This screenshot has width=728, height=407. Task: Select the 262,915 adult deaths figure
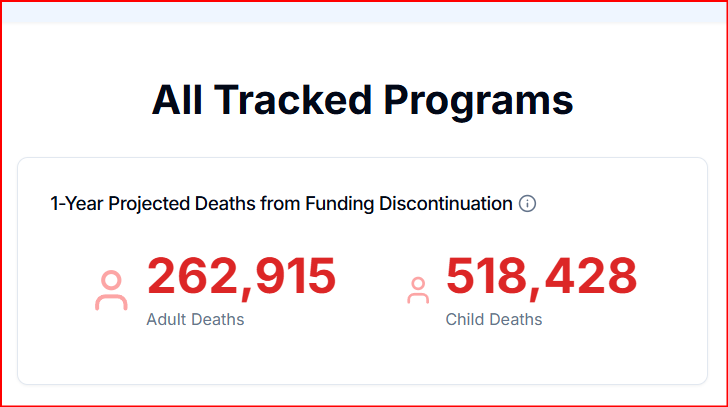[x=241, y=276]
